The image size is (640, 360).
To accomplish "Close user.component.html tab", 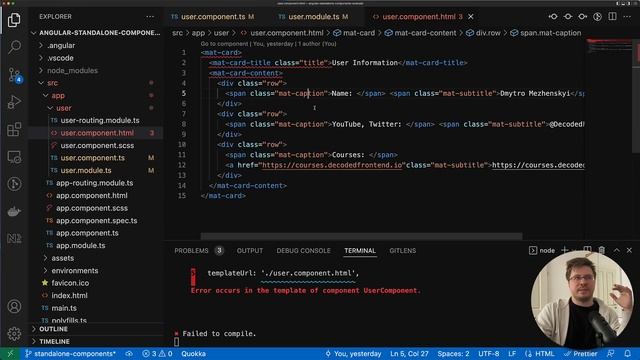I will pyautogui.click(x=471, y=17).
